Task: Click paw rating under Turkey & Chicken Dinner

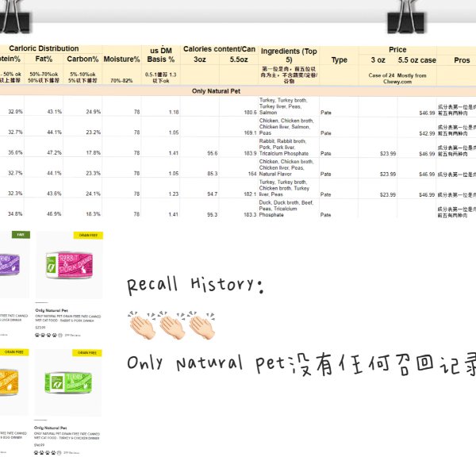Action: click(x=48, y=453)
